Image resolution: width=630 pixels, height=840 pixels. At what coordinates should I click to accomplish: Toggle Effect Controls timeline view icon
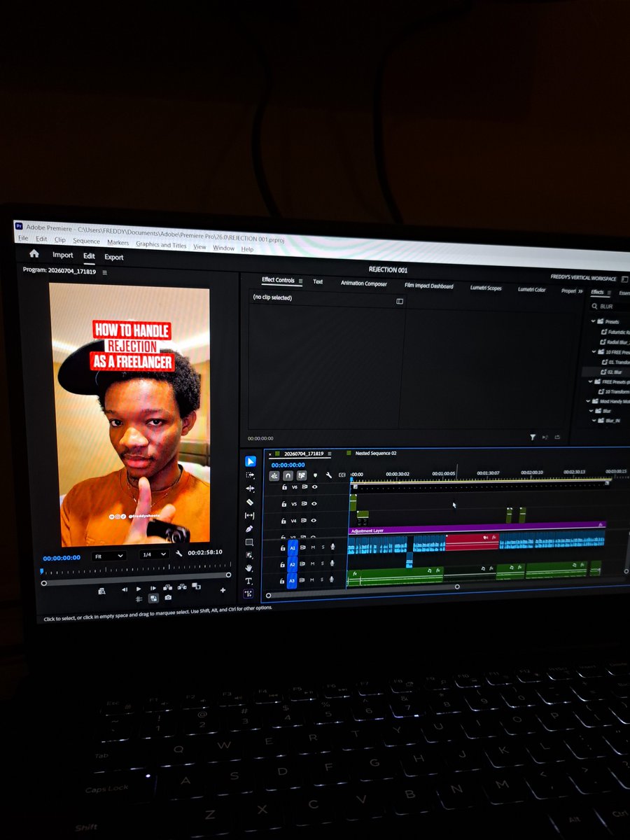(400, 301)
